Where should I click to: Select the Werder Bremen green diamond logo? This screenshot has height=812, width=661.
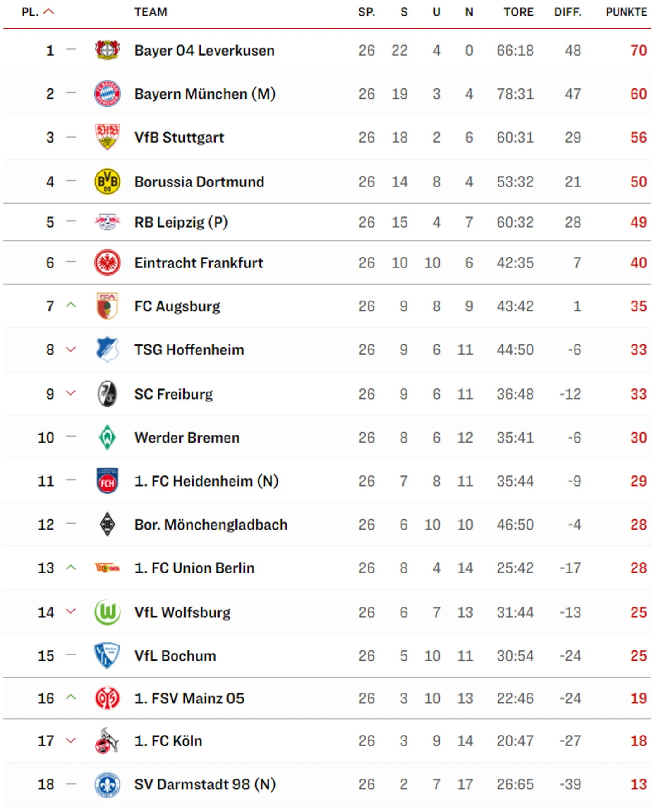pyautogui.click(x=107, y=437)
